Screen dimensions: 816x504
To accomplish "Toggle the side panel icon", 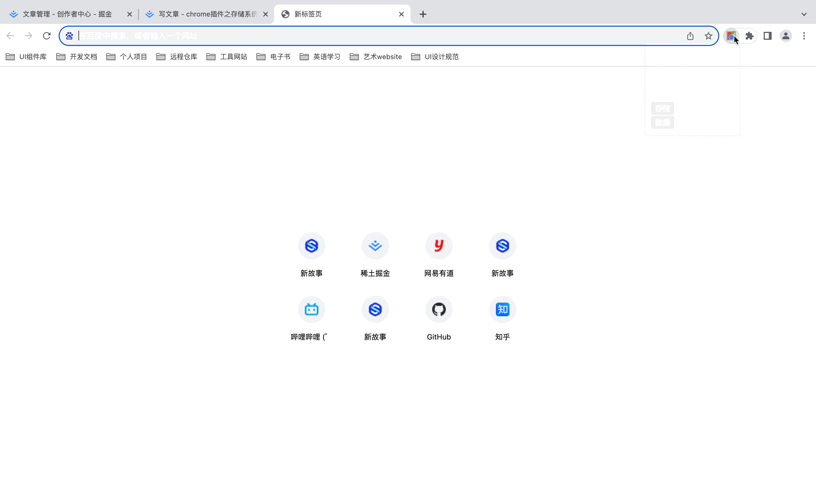I will [x=767, y=36].
